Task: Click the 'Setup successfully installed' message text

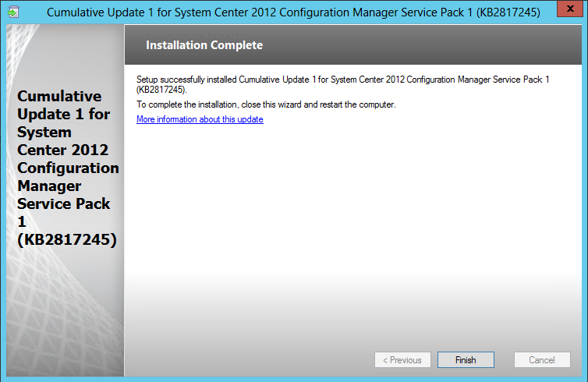Action: click(x=343, y=84)
